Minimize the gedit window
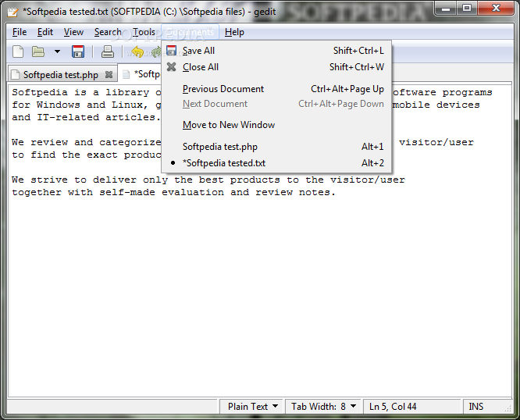Image resolution: width=520 pixels, height=420 pixels. (446, 9)
